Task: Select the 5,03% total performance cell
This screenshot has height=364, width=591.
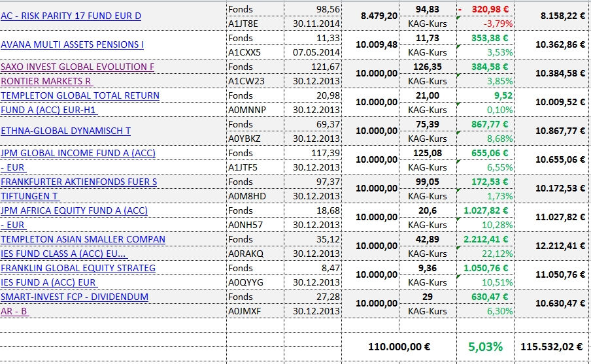Action: tap(484, 345)
